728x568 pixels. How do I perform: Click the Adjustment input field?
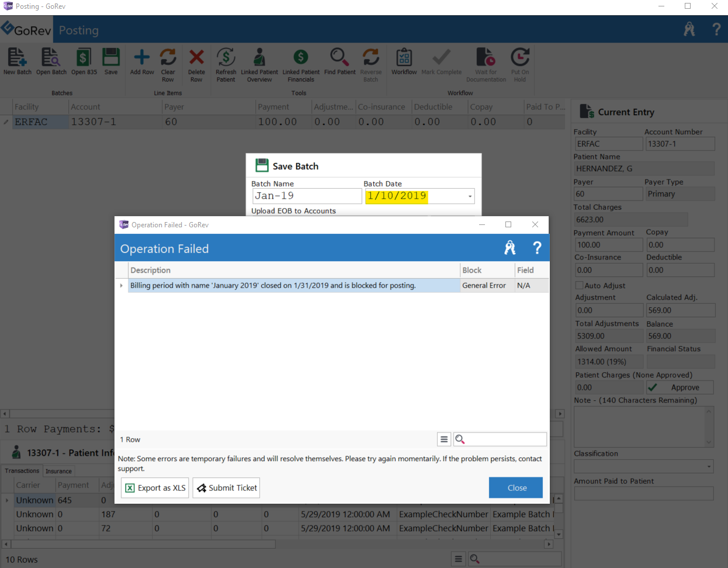pos(609,310)
